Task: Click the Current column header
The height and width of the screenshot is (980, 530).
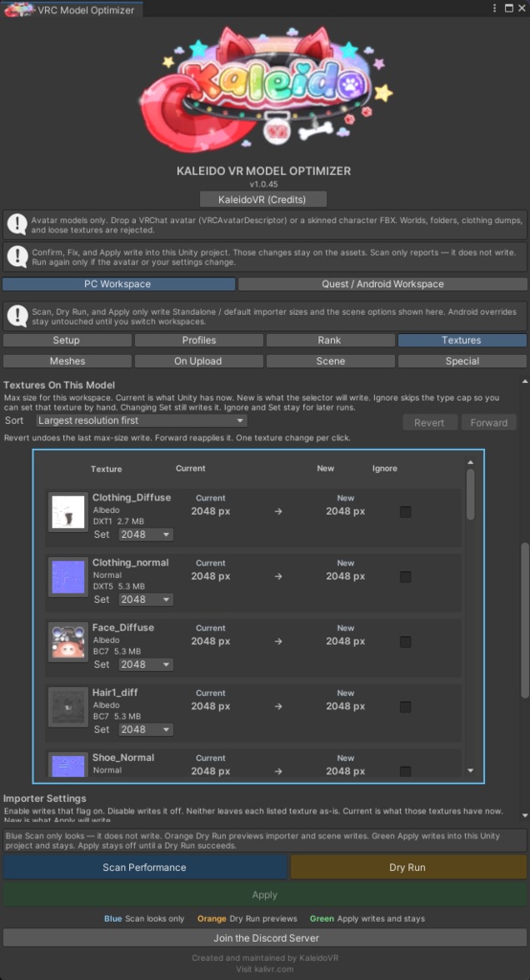Action: pos(190,468)
